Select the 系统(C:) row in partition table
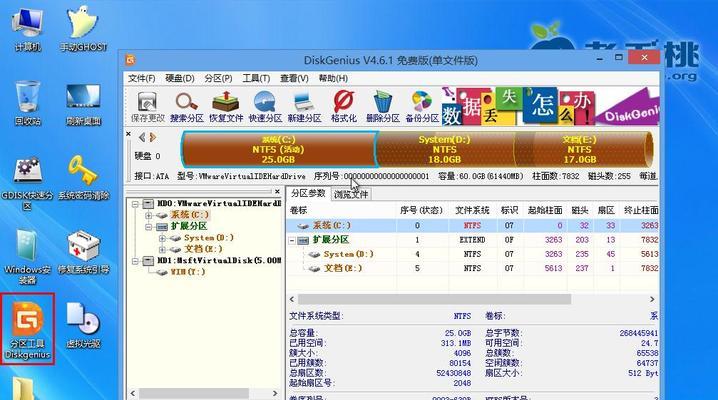Viewport: 718px width, 400px height. [473, 226]
